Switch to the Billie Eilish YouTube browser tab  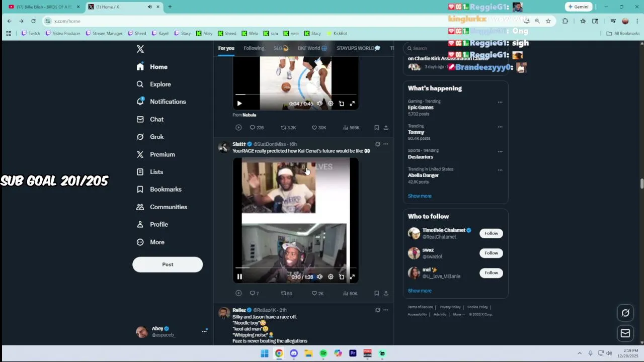click(x=43, y=7)
